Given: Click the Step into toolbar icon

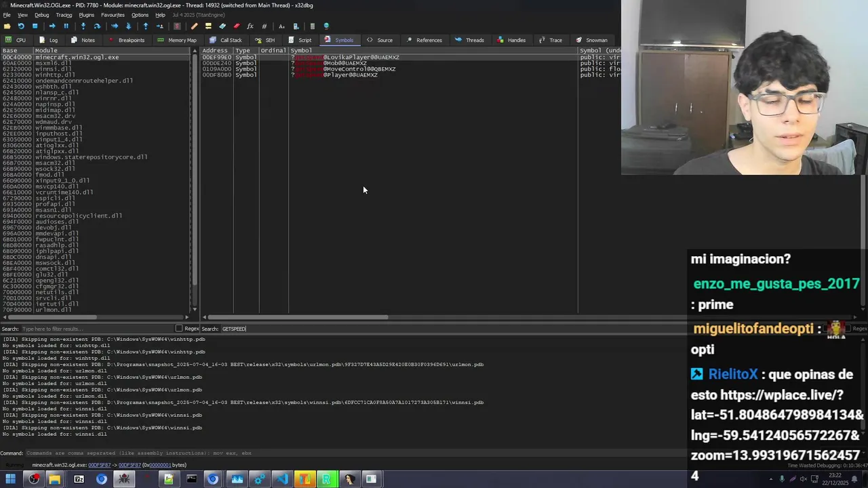Looking at the screenshot, I should [83, 26].
